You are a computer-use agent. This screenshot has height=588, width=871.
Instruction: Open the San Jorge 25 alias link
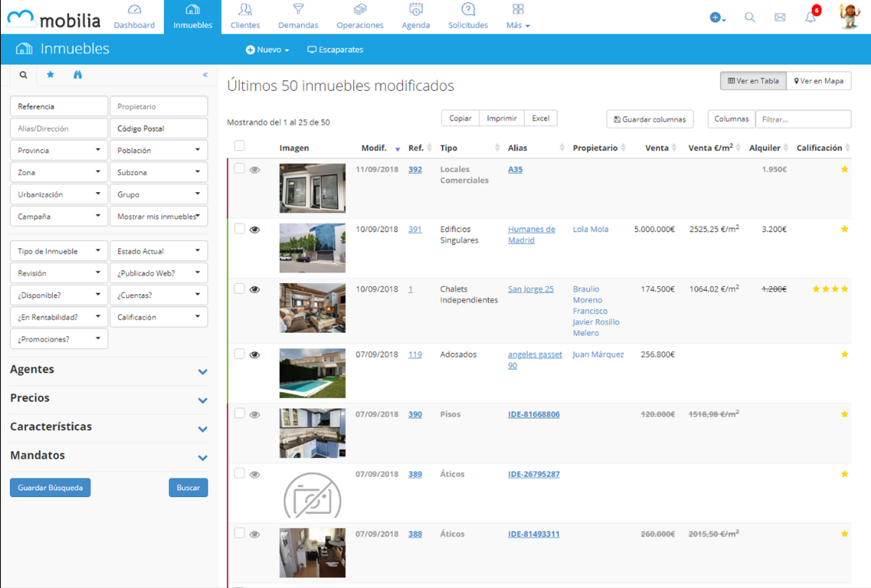point(531,289)
